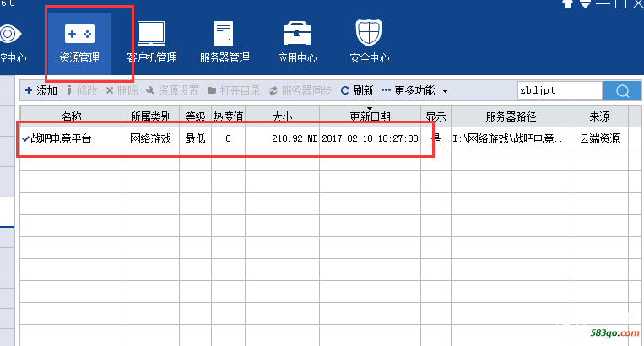
Task: Expand the 更多功能 dropdown
Action: pyautogui.click(x=414, y=90)
